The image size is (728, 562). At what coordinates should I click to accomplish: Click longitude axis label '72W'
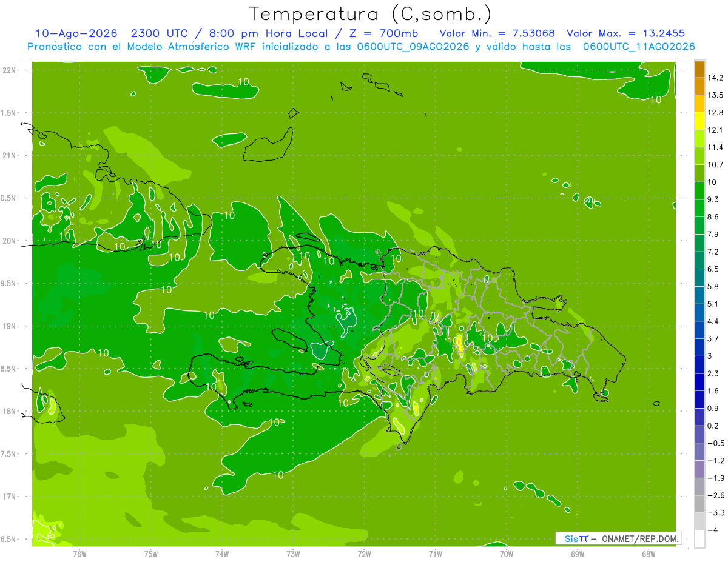(364, 554)
